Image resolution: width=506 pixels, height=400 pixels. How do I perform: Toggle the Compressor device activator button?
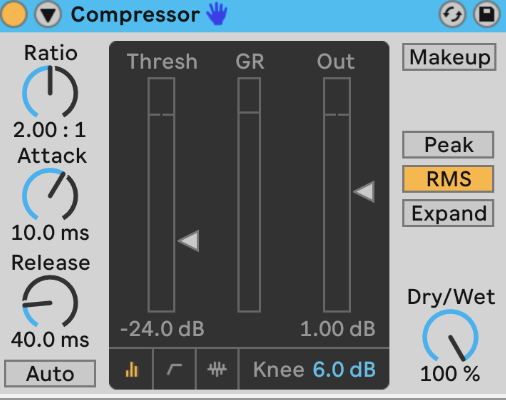pos(14,14)
